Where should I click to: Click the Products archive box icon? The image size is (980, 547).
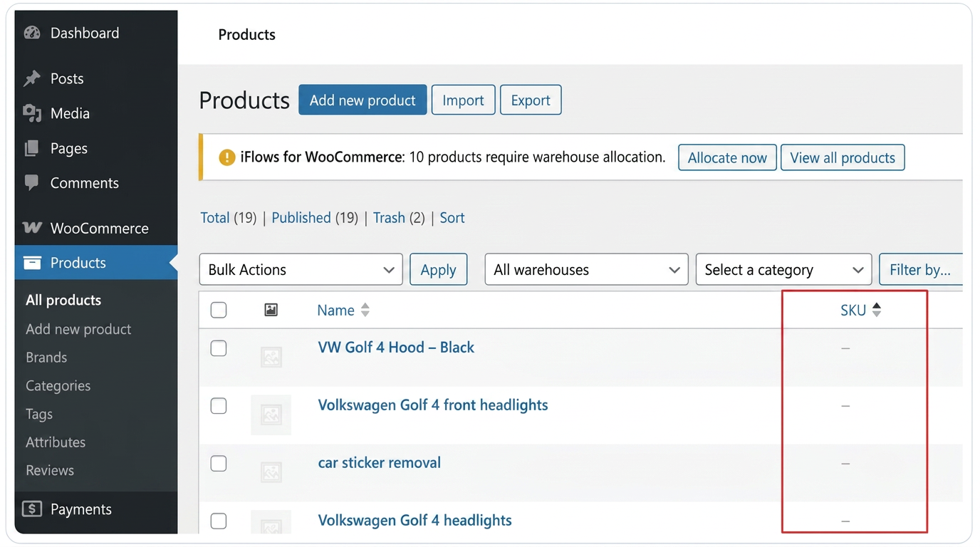click(x=32, y=263)
